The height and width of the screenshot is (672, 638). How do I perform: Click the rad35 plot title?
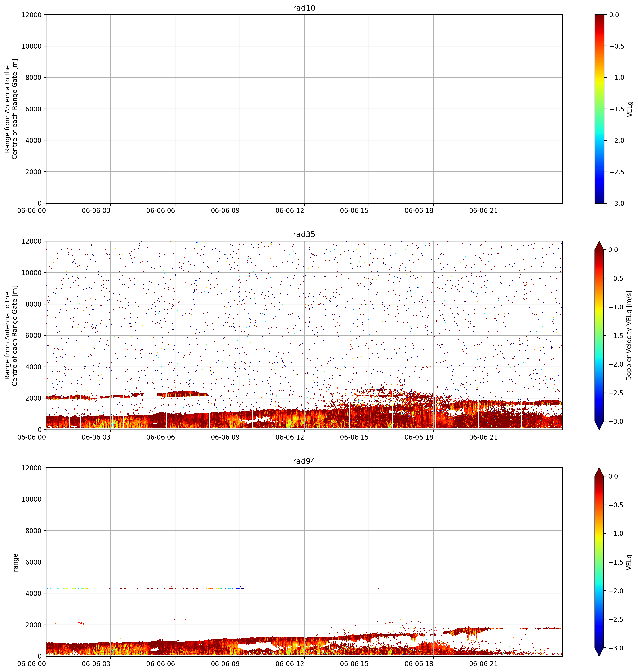(304, 234)
